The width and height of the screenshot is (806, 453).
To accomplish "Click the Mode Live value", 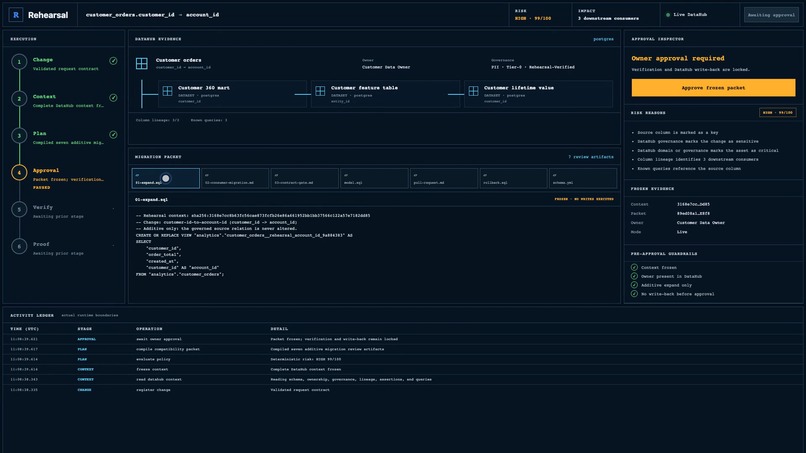I will point(682,232).
